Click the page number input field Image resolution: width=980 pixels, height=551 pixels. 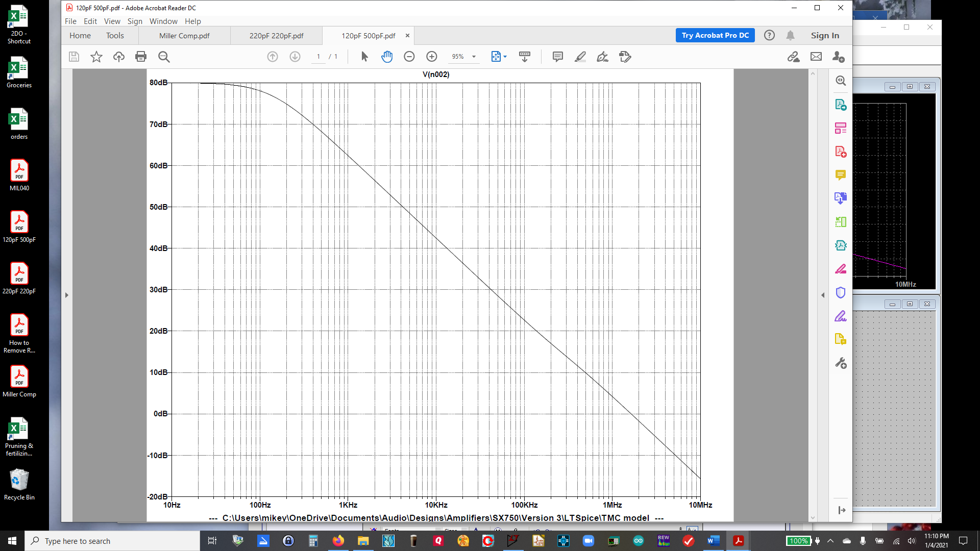point(318,57)
